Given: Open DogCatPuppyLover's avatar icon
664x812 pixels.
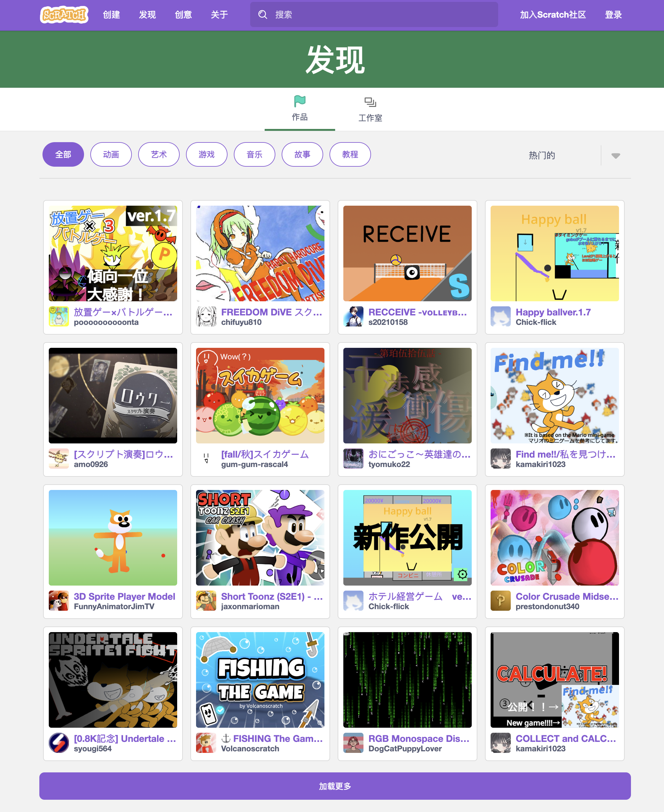Looking at the screenshot, I should [353, 743].
